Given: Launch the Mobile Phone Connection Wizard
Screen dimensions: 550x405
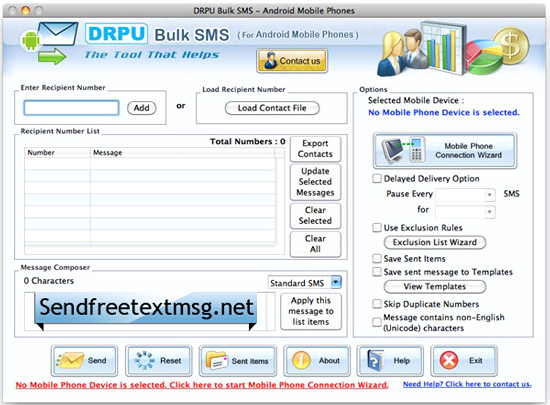Looking at the screenshot, I should click(x=445, y=150).
